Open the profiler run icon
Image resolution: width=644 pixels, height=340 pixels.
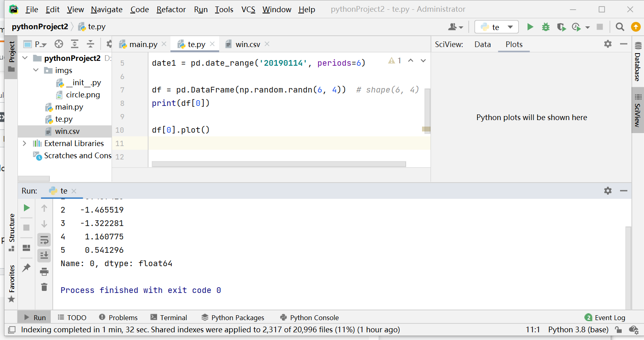(x=576, y=27)
